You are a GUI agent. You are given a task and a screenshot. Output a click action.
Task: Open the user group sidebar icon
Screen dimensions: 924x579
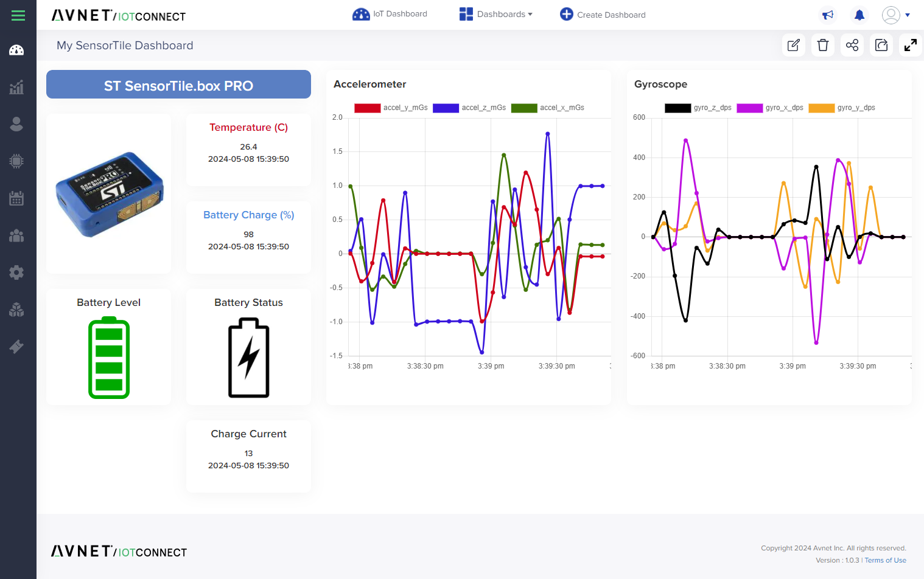16,235
